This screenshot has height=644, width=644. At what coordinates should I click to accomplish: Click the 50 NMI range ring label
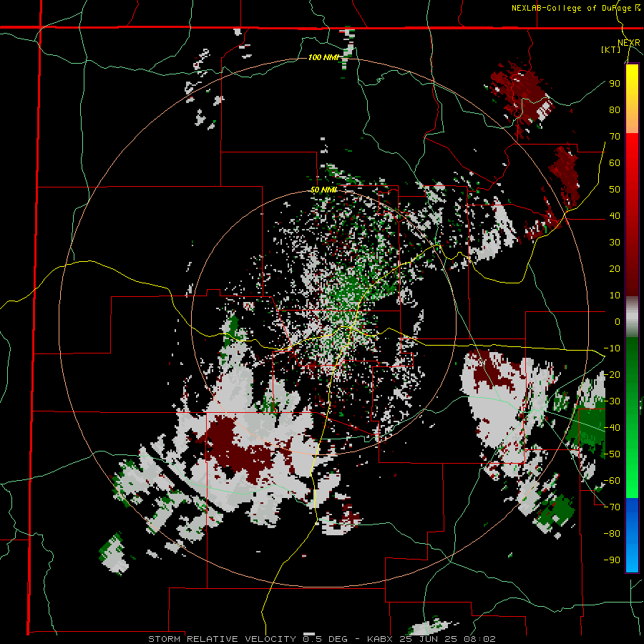click(323, 190)
